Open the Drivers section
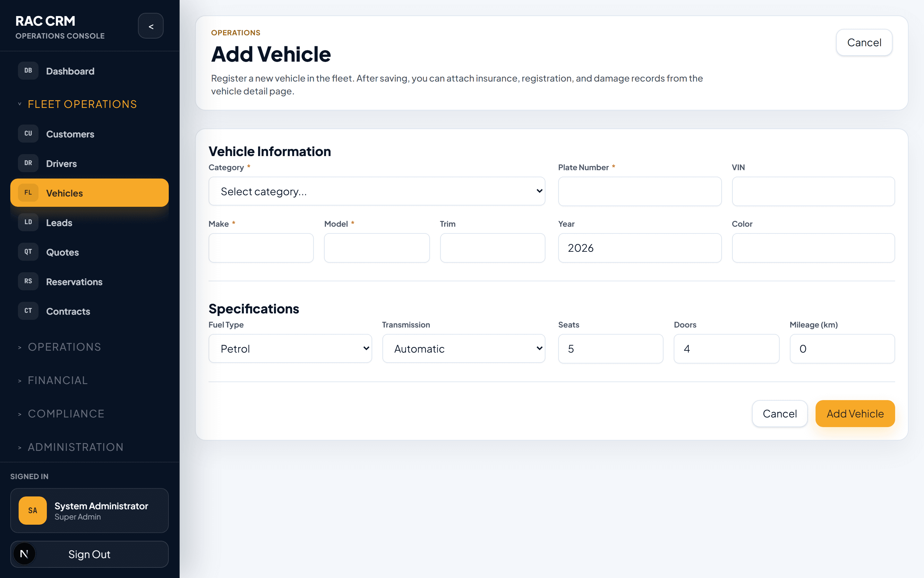Image resolution: width=924 pixels, height=578 pixels. pyautogui.click(x=89, y=164)
